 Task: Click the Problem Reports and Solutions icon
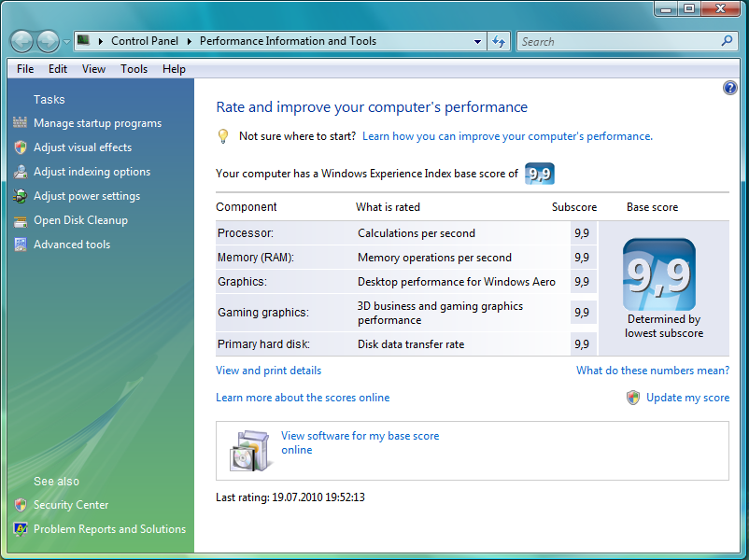(x=20, y=529)
